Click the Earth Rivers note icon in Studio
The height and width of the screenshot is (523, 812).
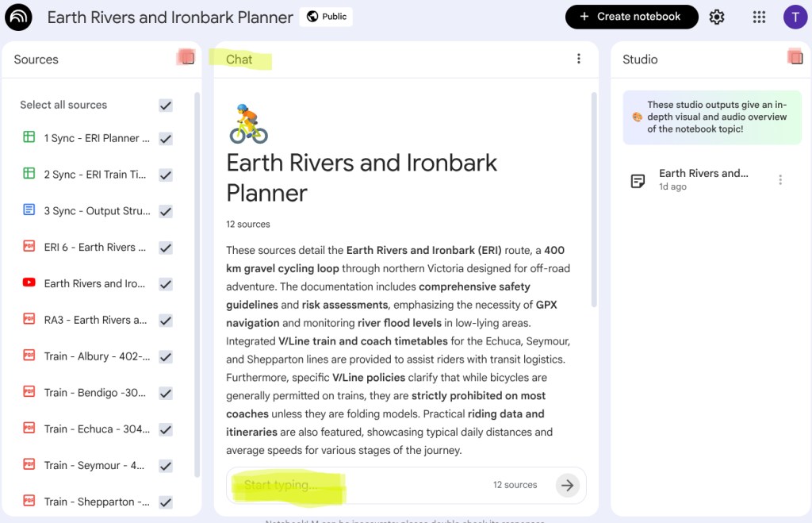638,181
